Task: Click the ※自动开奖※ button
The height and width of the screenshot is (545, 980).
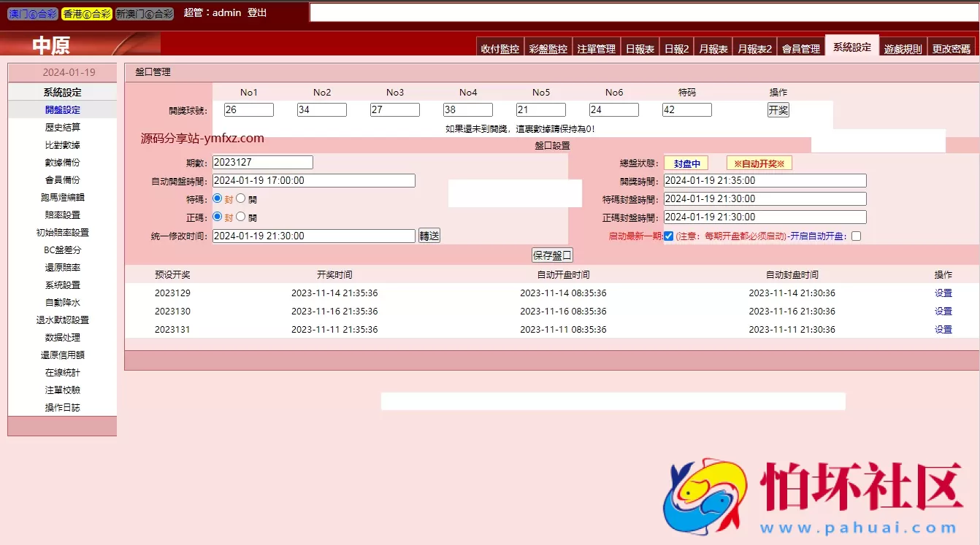Action: click(757, 163)
